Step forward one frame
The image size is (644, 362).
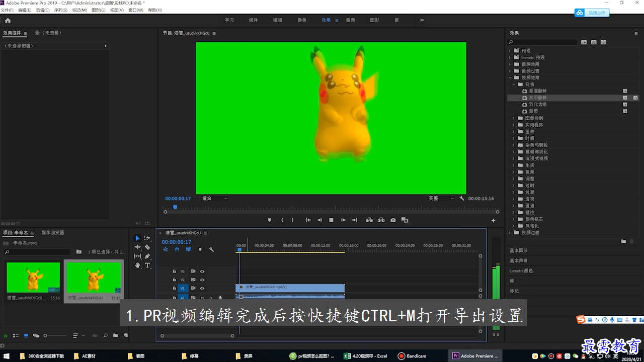pyautogui.click(x=343, y=220)
